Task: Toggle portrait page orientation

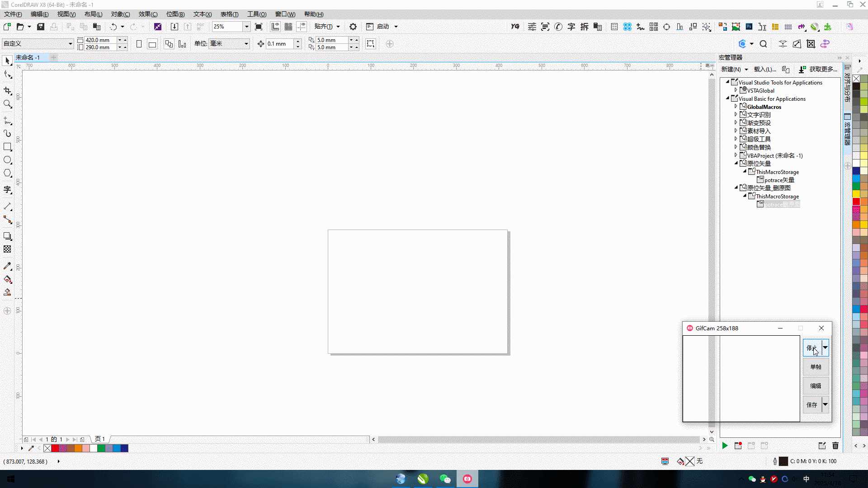Action: click(139, 44)
